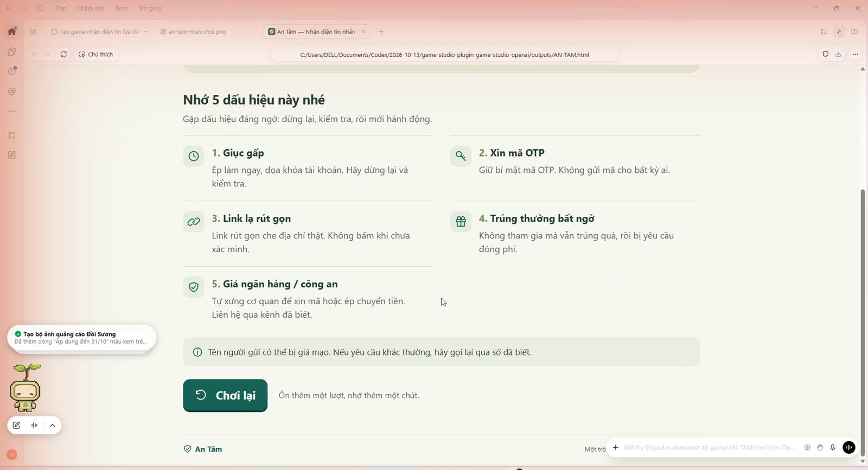This screenshot has height=470, width=868.
Task: Click the voice waveform icon under the mascot
Action: click(x=34, y=426)
